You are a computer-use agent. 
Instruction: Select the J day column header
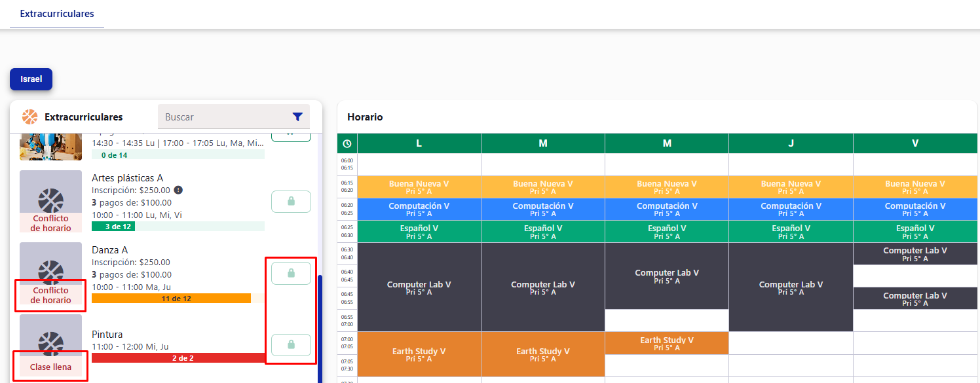(x=791, y=143)
